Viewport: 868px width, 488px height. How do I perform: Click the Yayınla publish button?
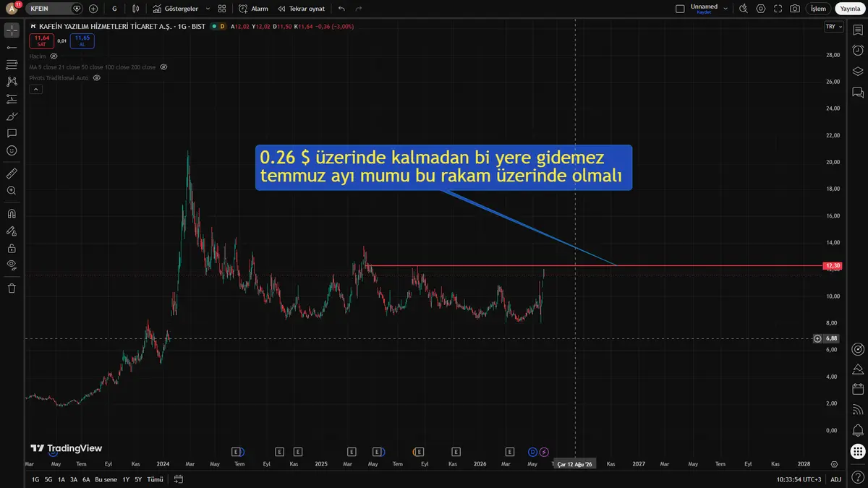point(850,9)
